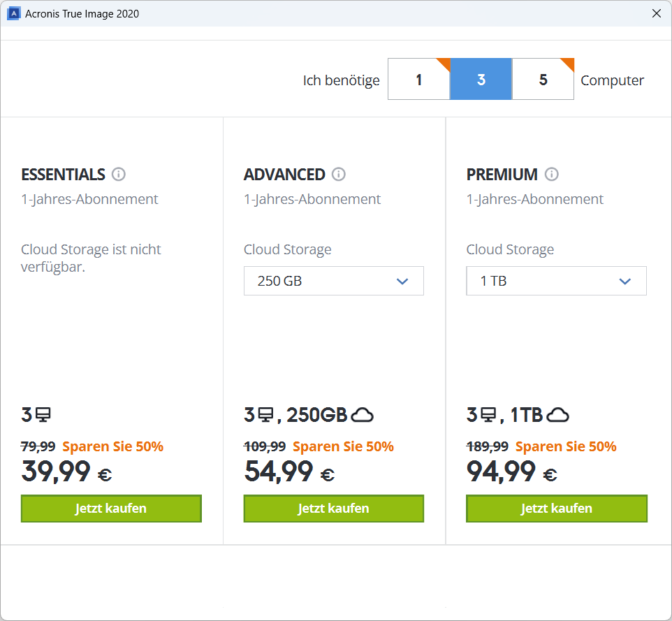Viewport: 672px width, 621px height.
Task: Click the info icon next to ESSENTIALS
Action: [x=119, y=174]
